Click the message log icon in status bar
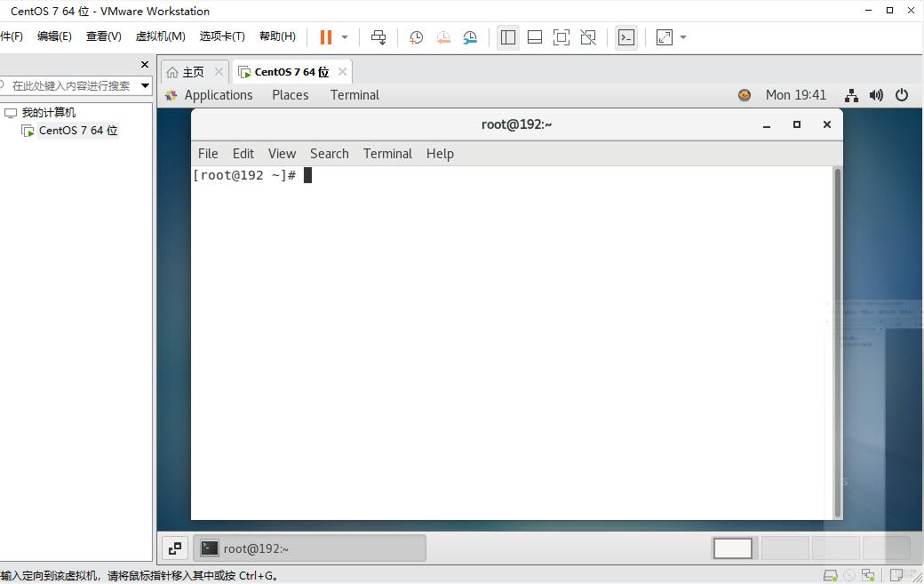924x584 pixels. pos(896,575)
